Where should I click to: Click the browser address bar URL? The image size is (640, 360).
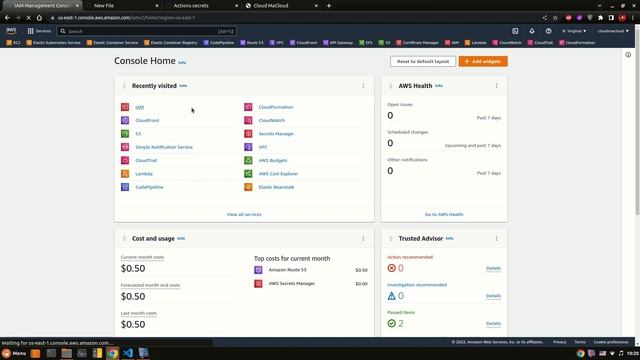pos(127,18)
